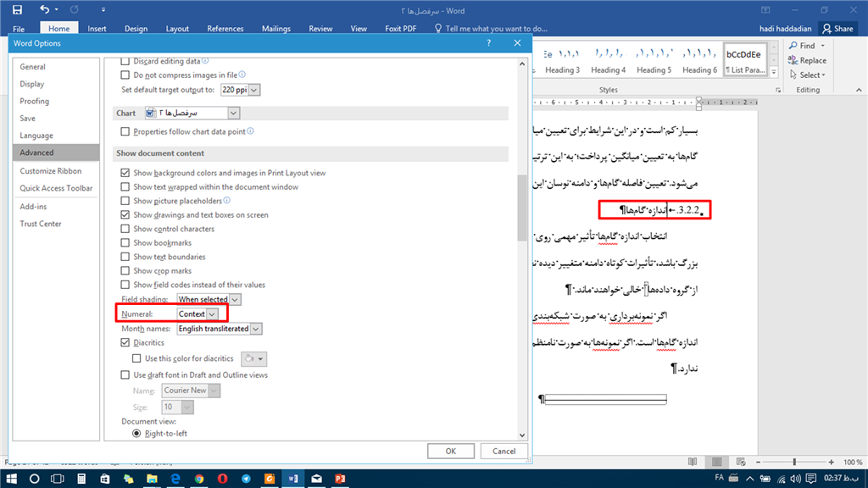The image size is (868, 488).
Task: Enable the Show bookmarks option
Action: [x=123, y=242]
